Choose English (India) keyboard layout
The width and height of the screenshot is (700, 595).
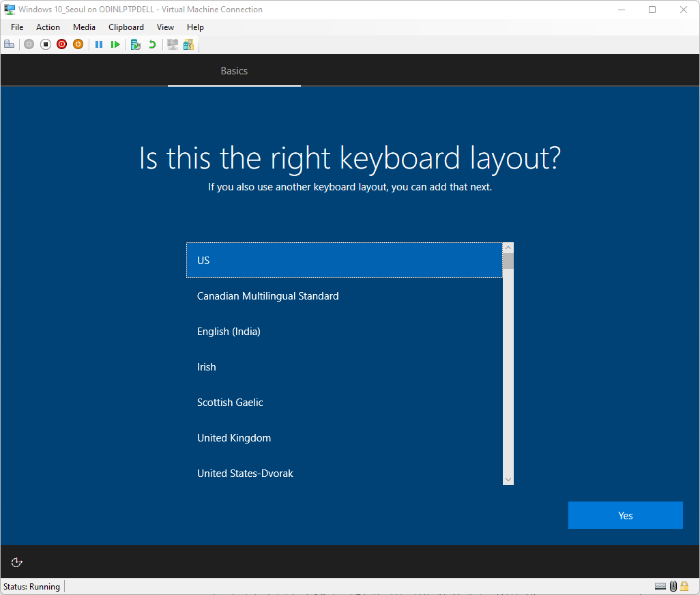(344, 331)
